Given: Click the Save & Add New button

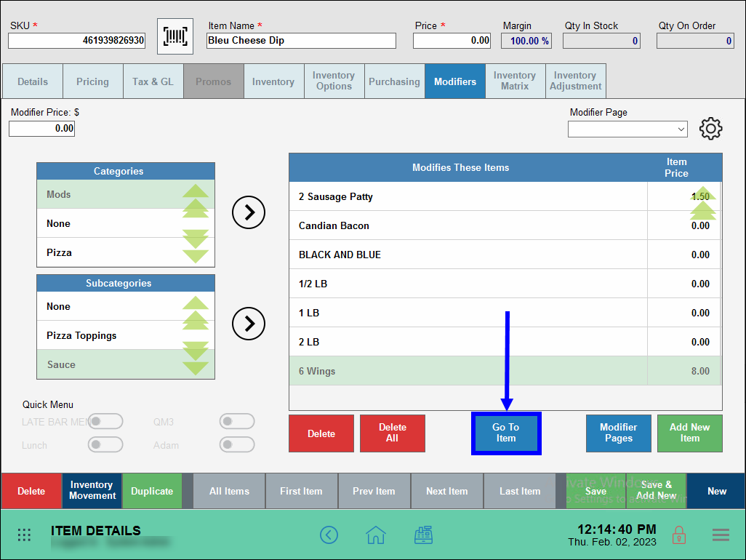Looking at the screenshot, I should 657,491.
